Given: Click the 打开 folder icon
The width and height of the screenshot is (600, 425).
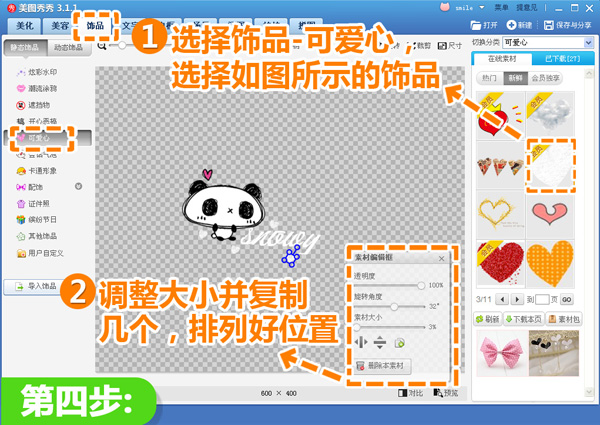Looking at the screenshot, I should 476,25.
